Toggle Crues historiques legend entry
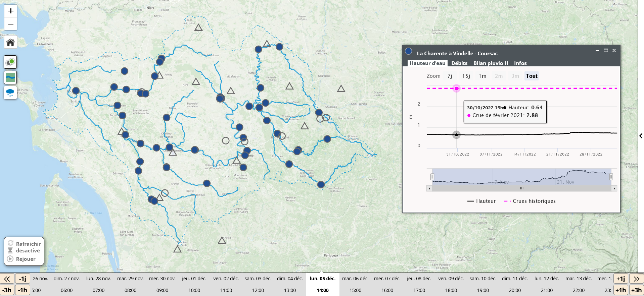Viewport: 644px width, 296px height. [x=530, y=201]
